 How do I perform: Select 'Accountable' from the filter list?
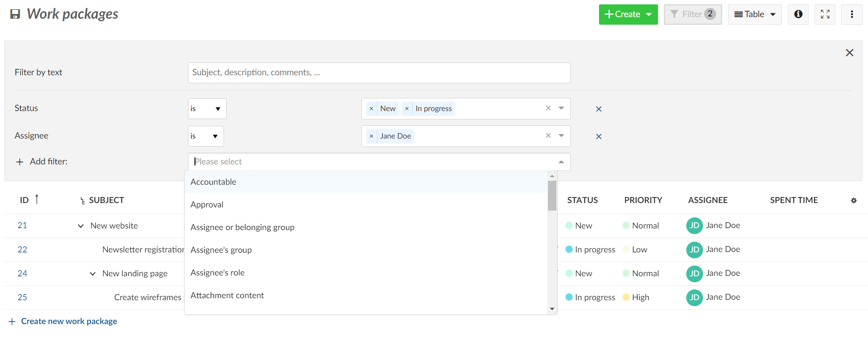tap(213, 182)
